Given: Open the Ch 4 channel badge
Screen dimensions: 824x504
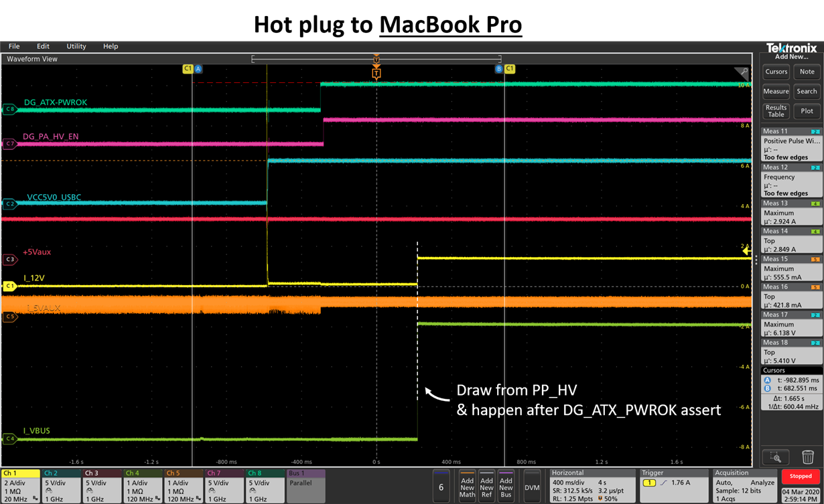Looking at the screenshot, I should point(143,485).
